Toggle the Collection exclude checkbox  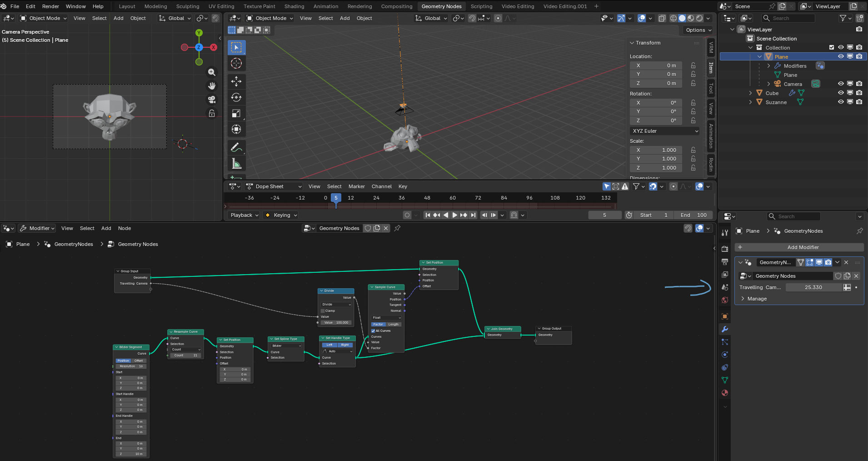[832, 48]
